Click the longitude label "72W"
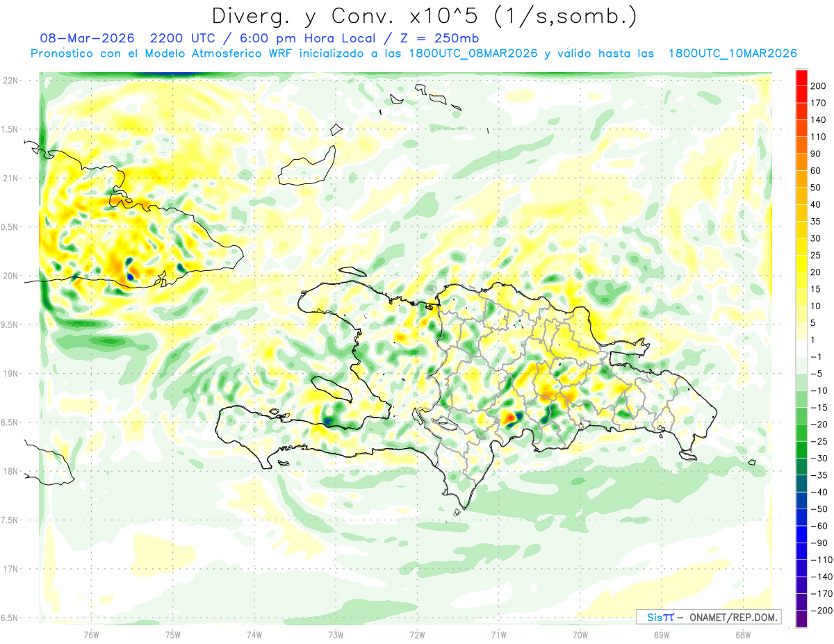Screen dimensions: 834x644 [417, 634]
